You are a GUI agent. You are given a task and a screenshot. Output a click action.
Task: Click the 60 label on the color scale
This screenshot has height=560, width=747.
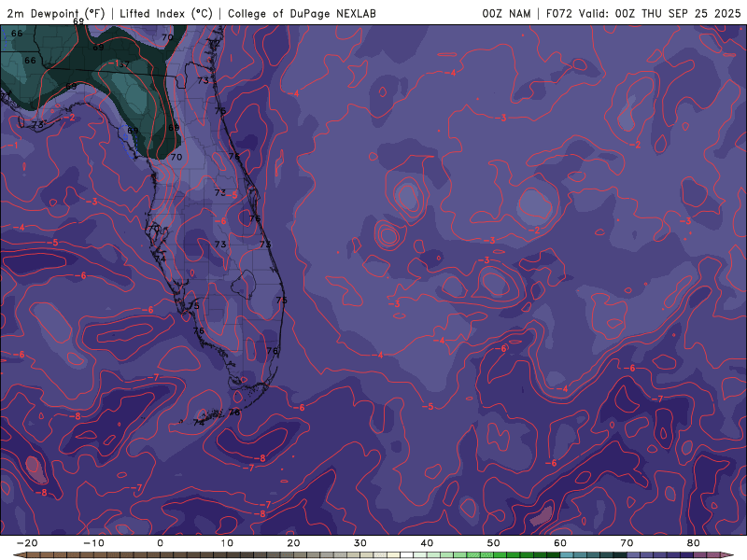coord(560,543)
